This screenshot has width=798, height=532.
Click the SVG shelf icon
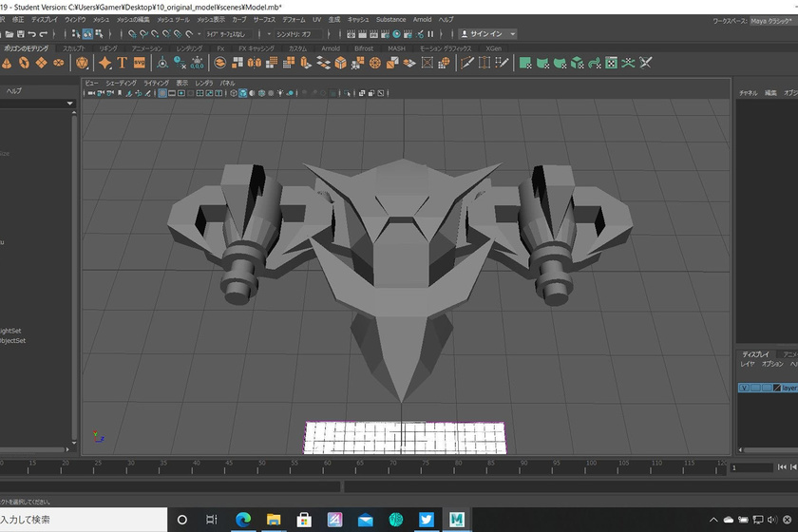tap(139, 63)
